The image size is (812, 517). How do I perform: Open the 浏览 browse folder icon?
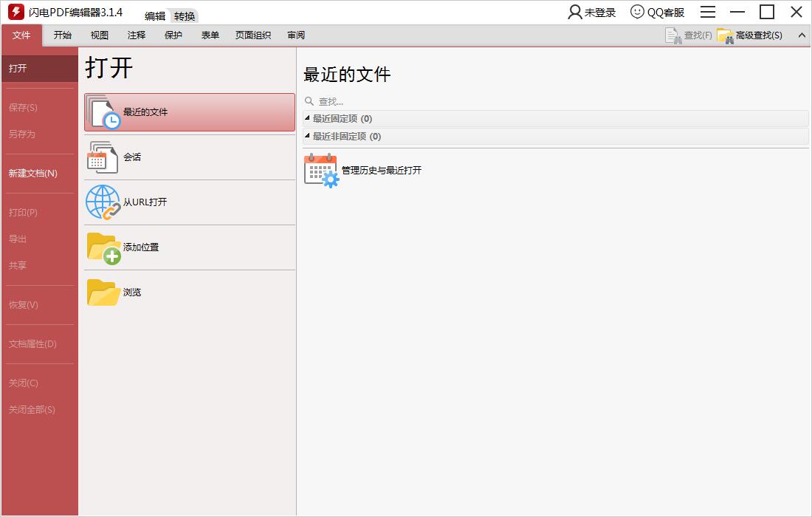[103, 291]
